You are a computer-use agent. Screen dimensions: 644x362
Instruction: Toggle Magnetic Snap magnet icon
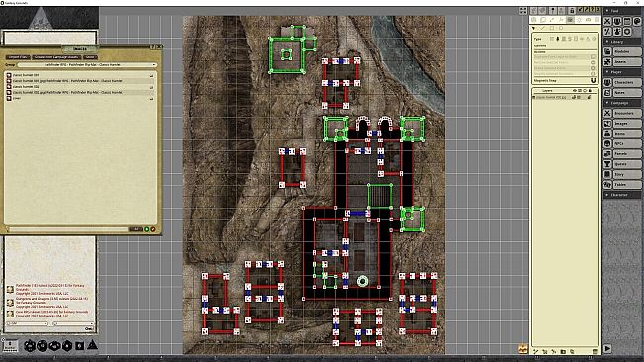coord(594,80)
